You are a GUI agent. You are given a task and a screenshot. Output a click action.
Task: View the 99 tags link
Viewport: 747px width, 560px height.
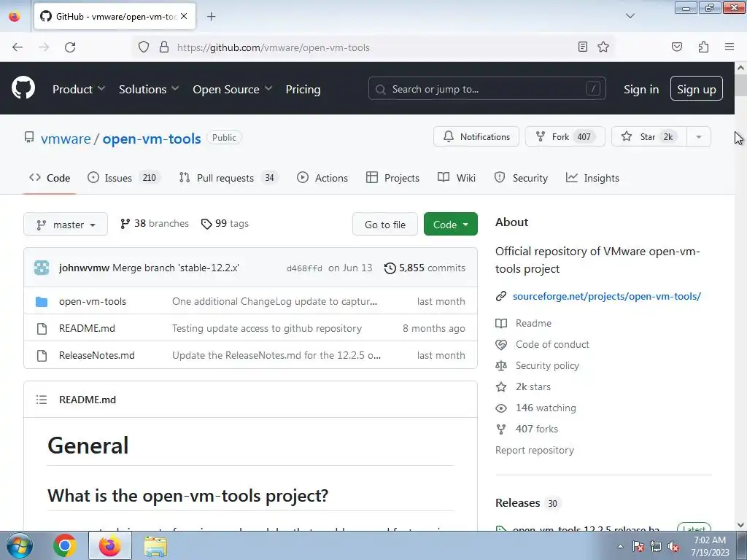(x=225, y=223)
